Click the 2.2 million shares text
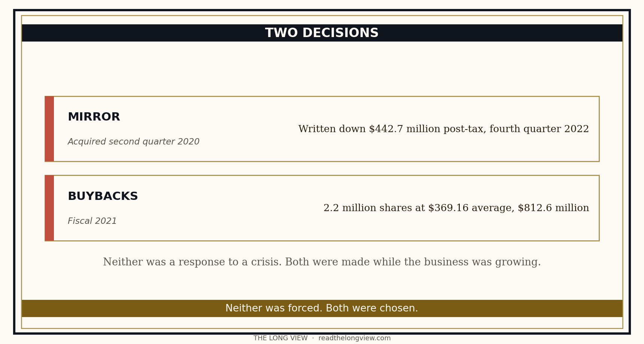The height and width of the screenshot is (344, 644). coord(456,208)
